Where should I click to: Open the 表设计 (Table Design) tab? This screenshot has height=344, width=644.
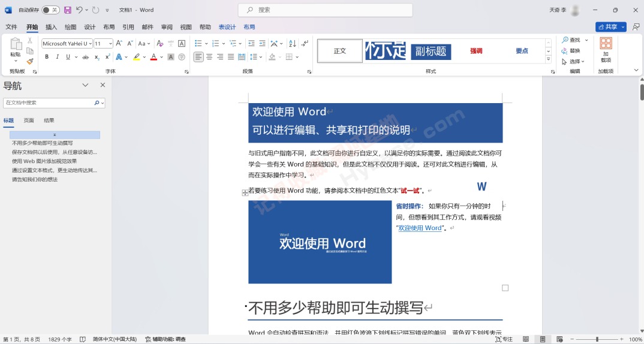point(227,27)
